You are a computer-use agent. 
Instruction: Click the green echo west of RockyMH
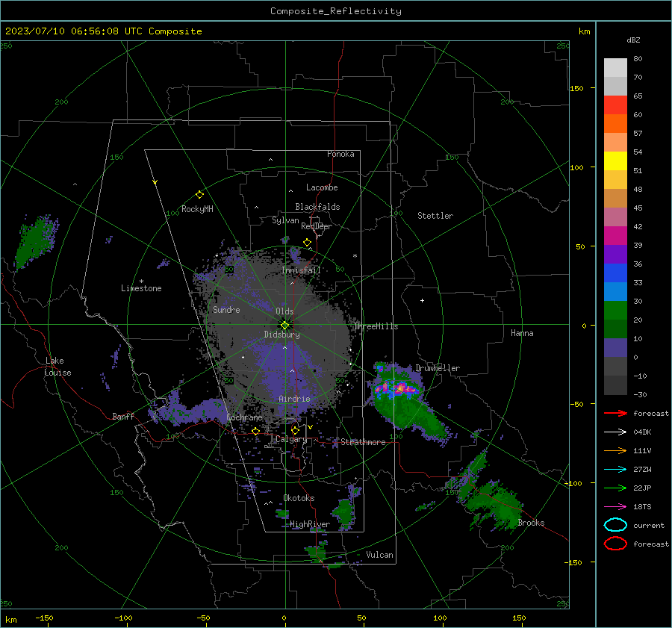(x=34, y=241)
